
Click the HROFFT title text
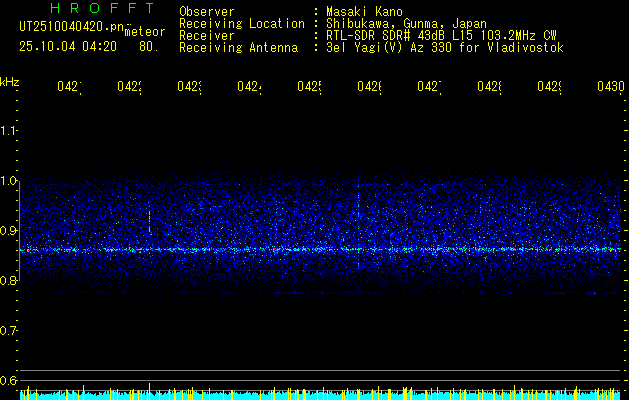pos(102,8)
